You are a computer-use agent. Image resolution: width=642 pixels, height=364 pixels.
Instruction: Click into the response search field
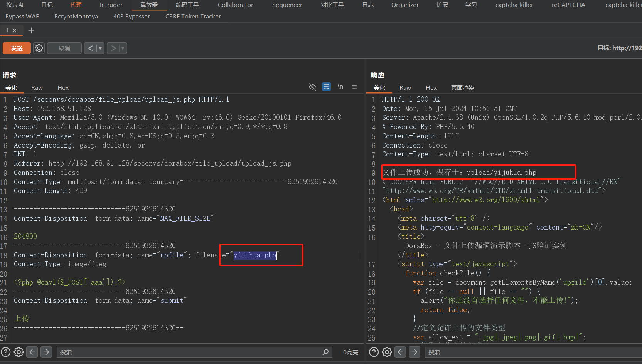(534, 352)
